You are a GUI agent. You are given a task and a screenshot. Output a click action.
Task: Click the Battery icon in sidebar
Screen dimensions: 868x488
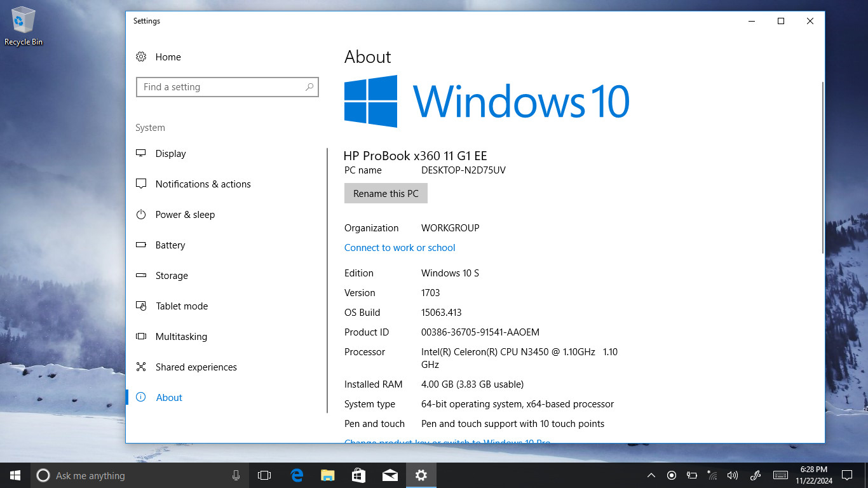point(141,245)
